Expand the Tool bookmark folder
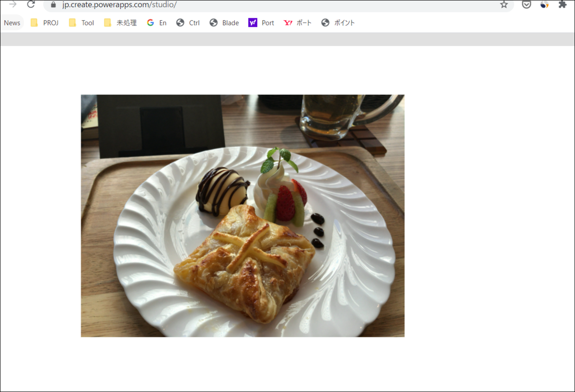Viewport: 575px width, 392px height. tap(81, 23)
